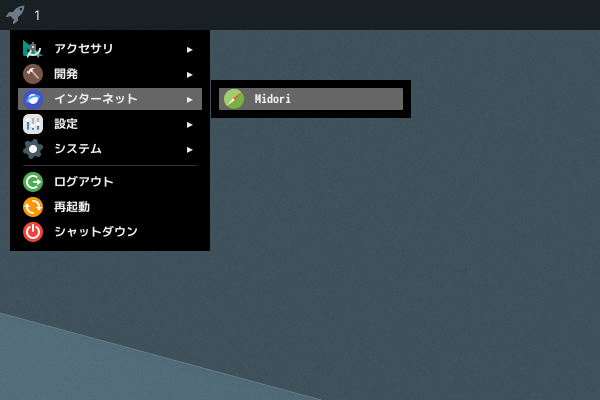
Task: Expand the 設定 submenu arrow
Action: point(189,125)
